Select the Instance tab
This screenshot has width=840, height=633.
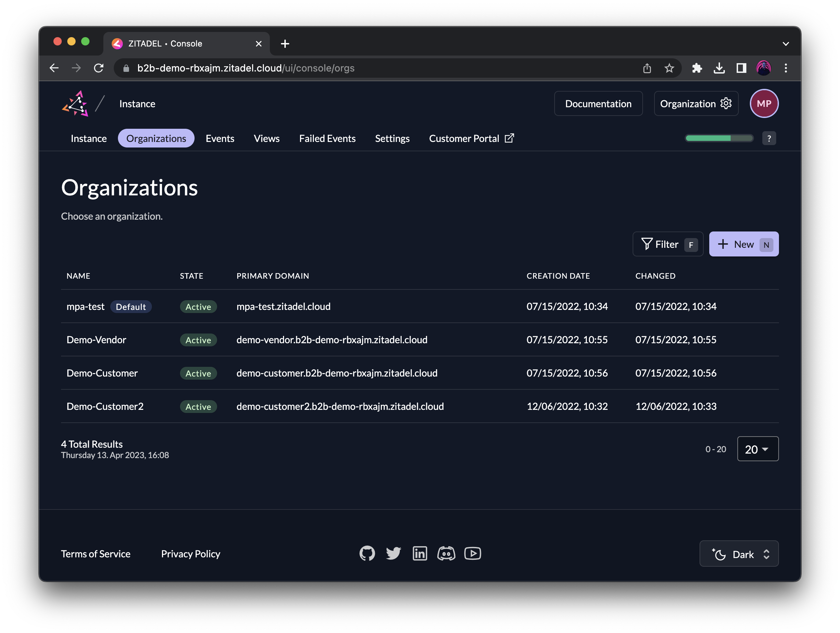88,138
